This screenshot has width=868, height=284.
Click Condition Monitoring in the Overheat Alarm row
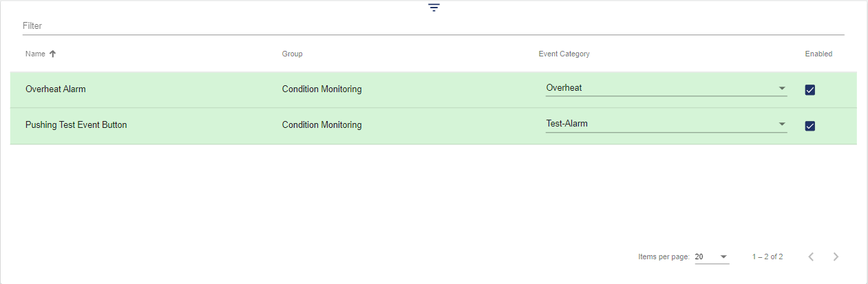pos(321,89)
